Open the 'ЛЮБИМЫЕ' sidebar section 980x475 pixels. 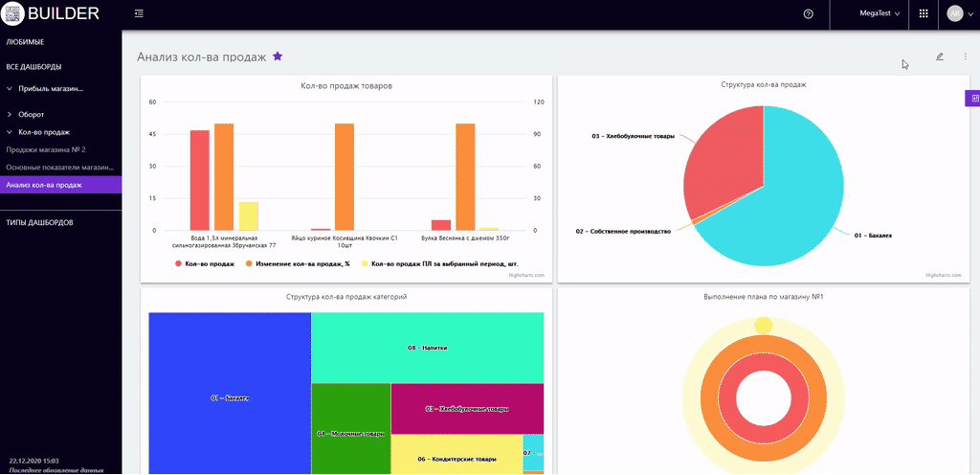(25, 42)
